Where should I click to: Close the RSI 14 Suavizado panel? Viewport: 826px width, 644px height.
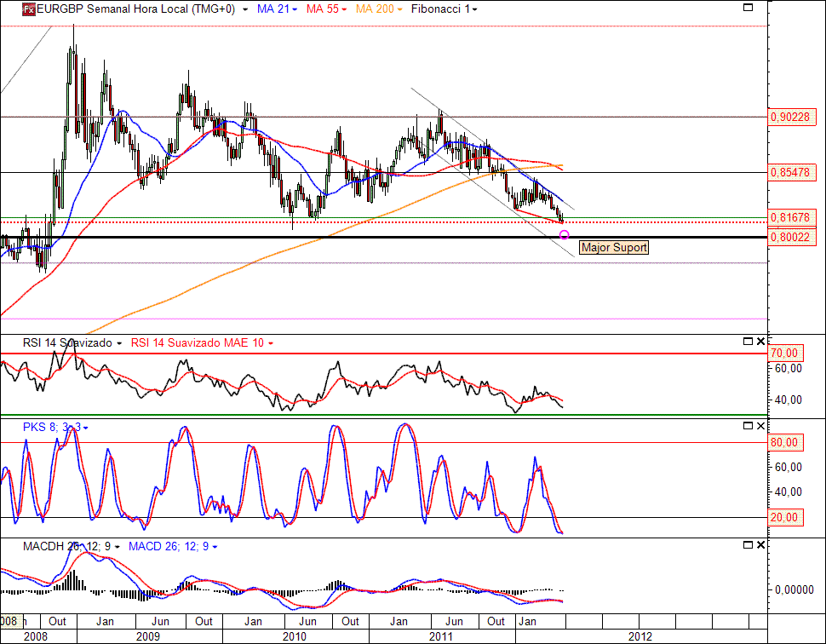[760, 342]
